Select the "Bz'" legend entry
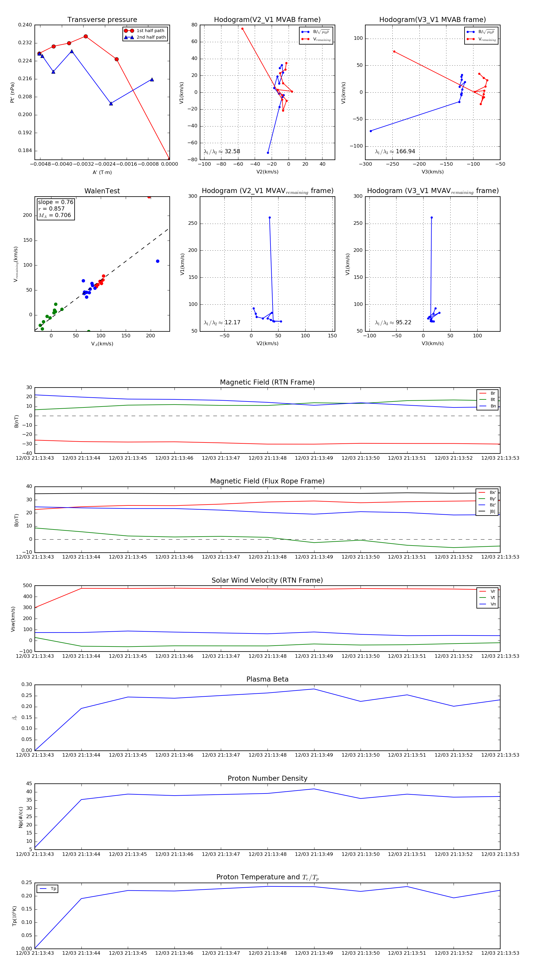This screenshot has width=535, height=980. coord(487,505)
